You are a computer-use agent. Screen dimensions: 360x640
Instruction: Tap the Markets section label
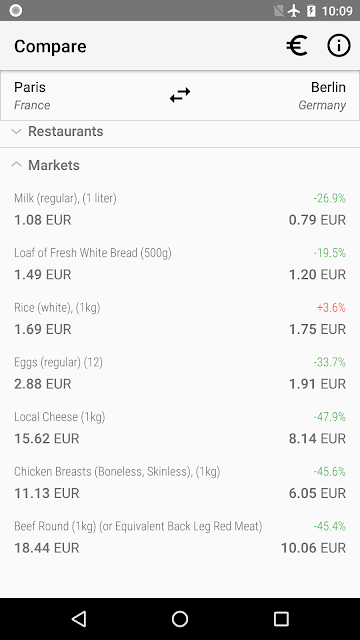tap(54, 165)
